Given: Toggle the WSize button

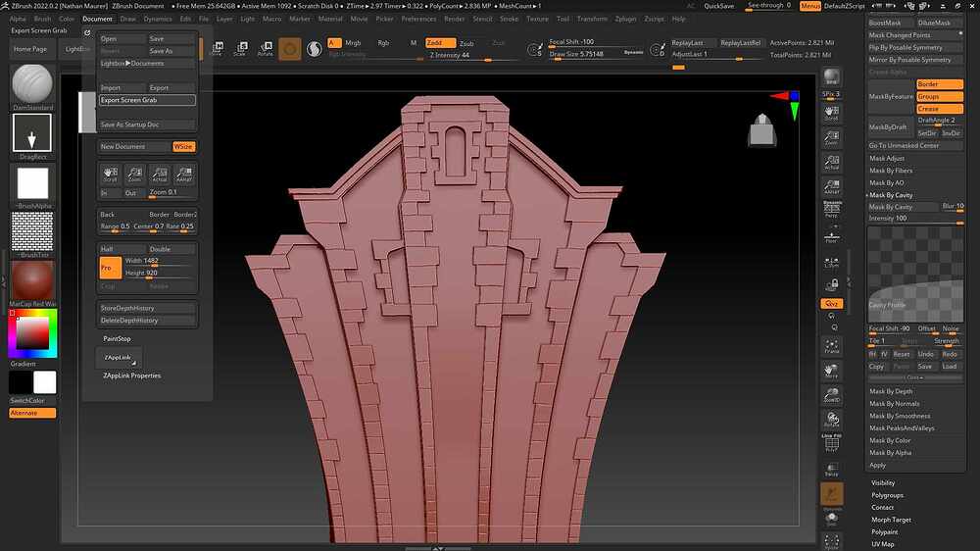Looking at the screenshot, I should point(184,146).
